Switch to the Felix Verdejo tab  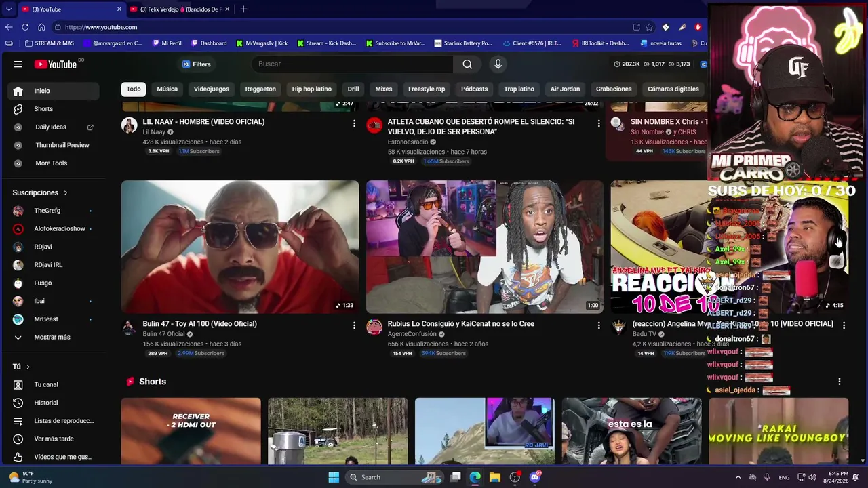(180, 9)
